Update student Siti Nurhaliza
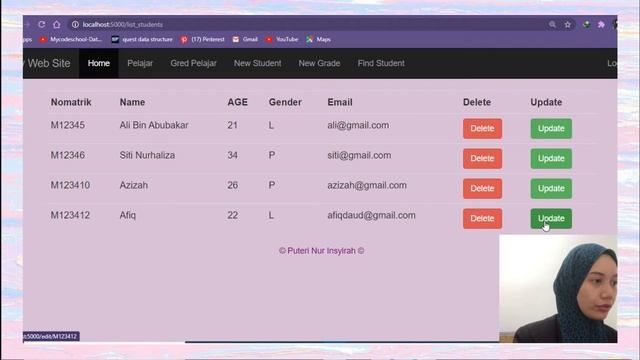Image resolution: width=640 pixels, height=360 pixels. pos(551,158)
